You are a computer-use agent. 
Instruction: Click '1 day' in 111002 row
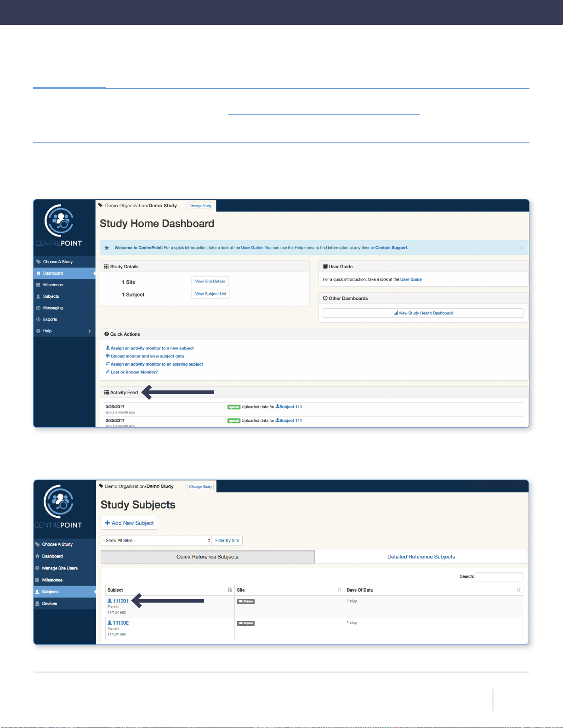click(352, 623)
